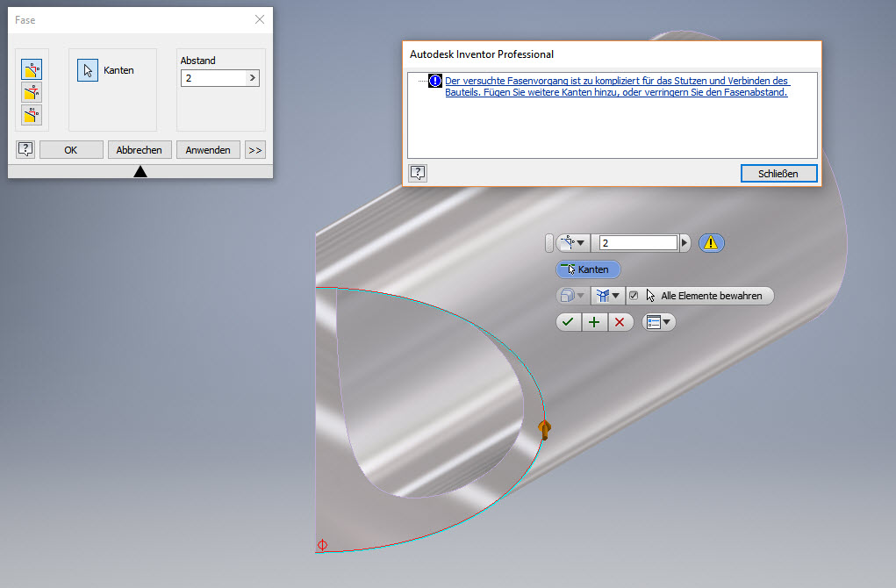Viewport: 896px width, 588px height.
Task: Apply and add new chamfer with plus icon
Action: tap(594, 322)
